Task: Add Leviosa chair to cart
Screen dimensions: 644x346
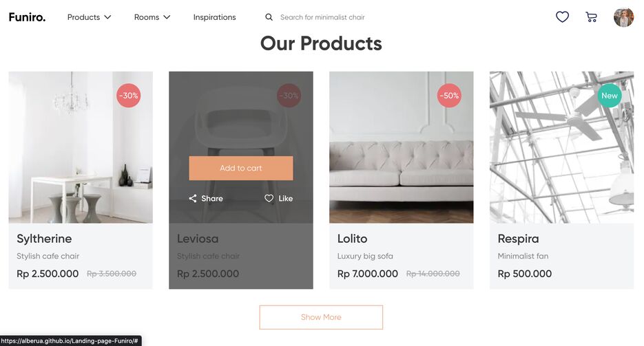Action: 241,168
